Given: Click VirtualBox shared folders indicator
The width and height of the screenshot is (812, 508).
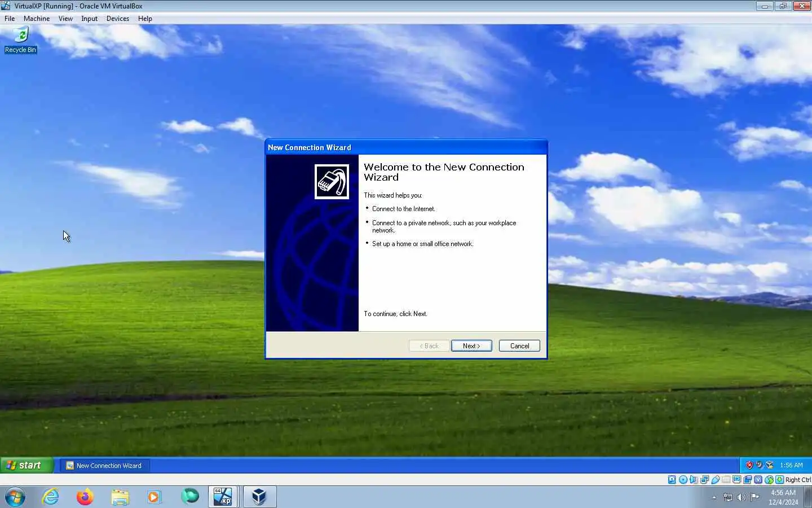Looking at the screenshot, I should point(726,480).
